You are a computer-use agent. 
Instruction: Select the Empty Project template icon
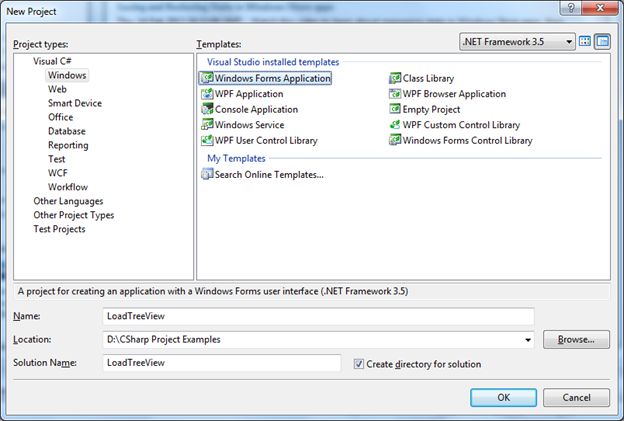click(395, 109)
